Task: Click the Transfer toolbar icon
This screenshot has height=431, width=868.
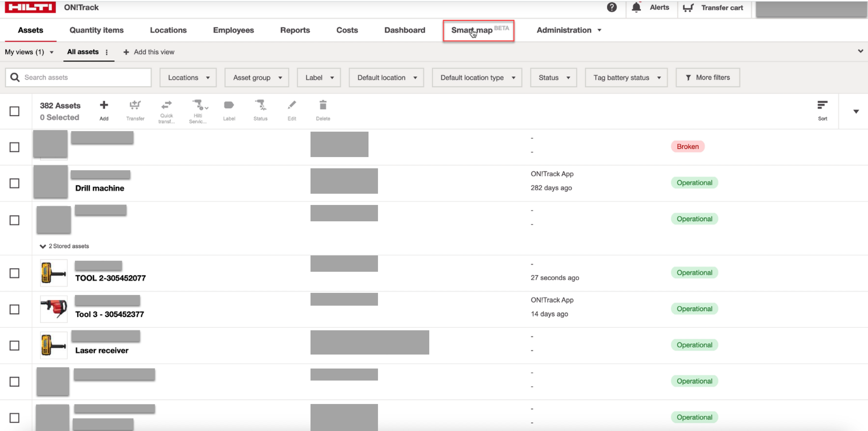Action: pyautogui.click(x=135, y=105)
